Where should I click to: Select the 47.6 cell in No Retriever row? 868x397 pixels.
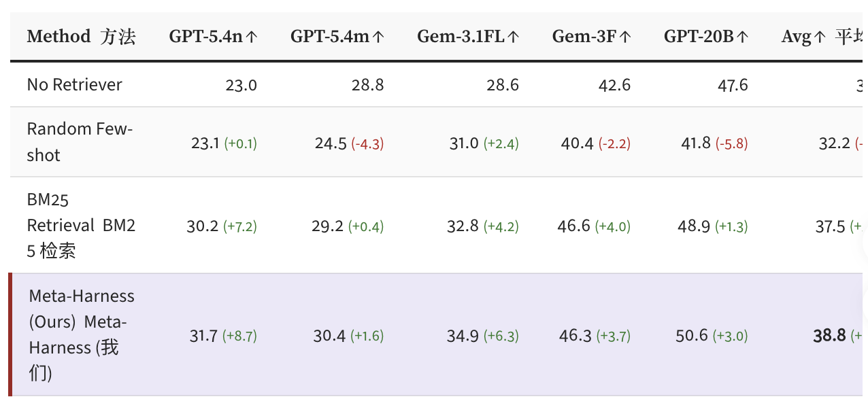[x=732, y=85]
